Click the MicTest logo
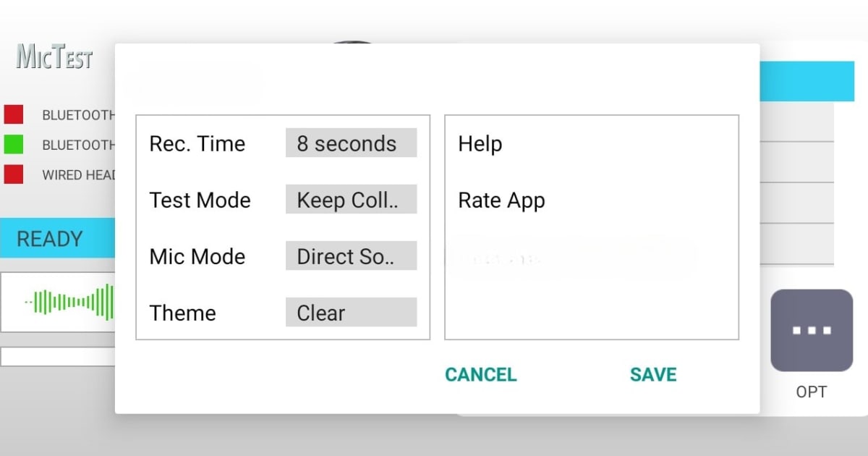This screenshot has height=456, width=868. 55,57
